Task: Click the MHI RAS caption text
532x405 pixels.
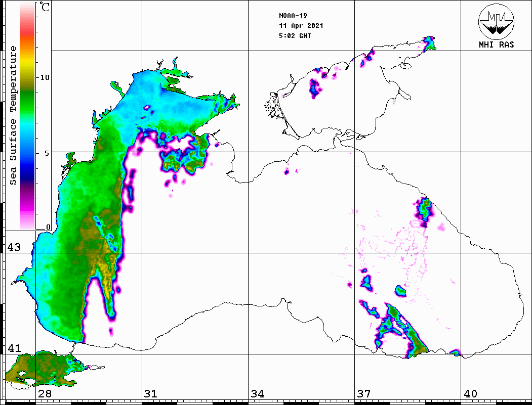Action: [497, 44]
